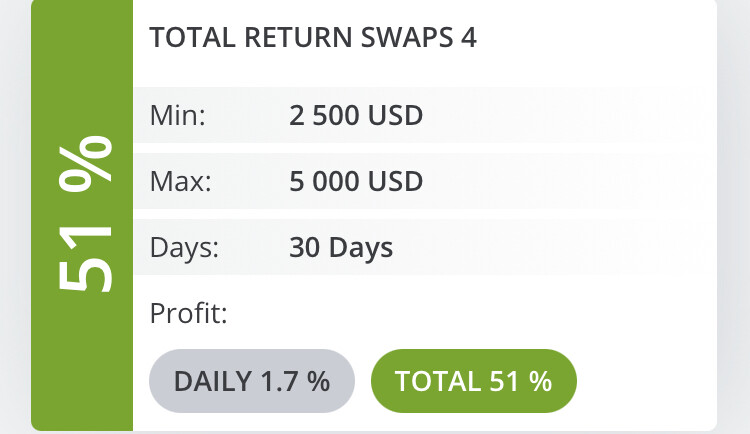This screenshot has width=750, height=434.
Task: Click the TOTAL 51 % button
Action: (x=474, y=381)
